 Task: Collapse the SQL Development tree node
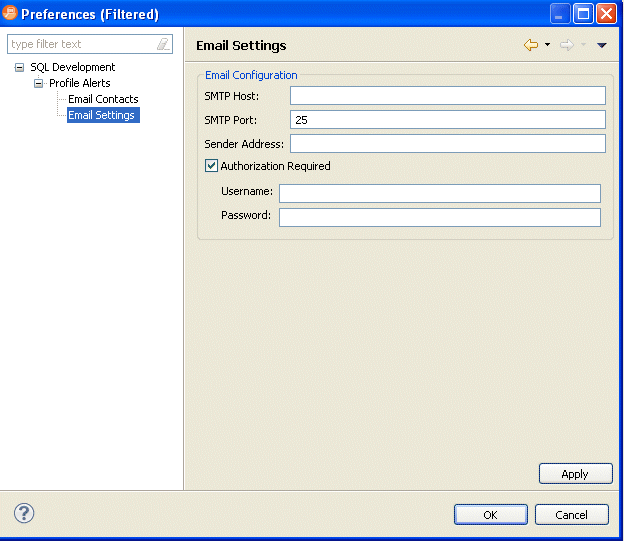tap(19, 68)
